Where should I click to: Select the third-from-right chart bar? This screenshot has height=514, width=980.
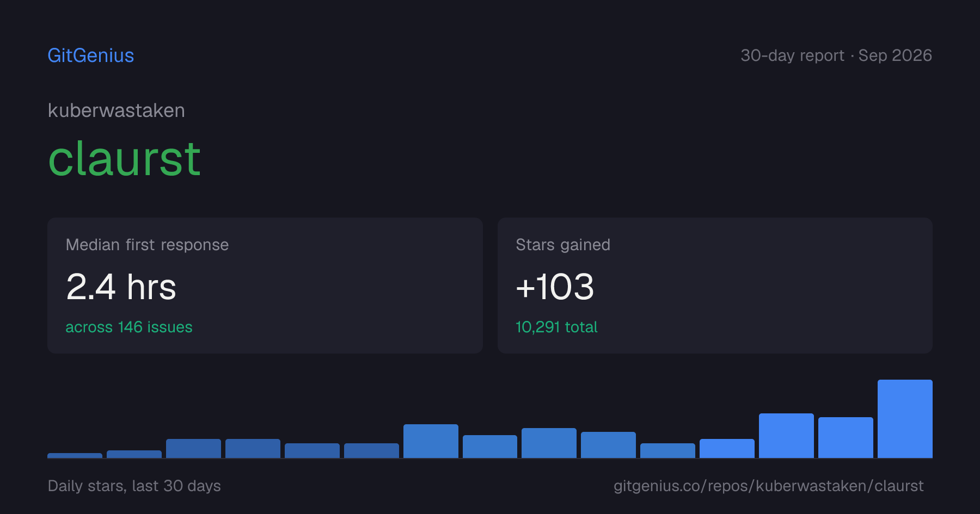pyautogui.click(x=786, y=436)
